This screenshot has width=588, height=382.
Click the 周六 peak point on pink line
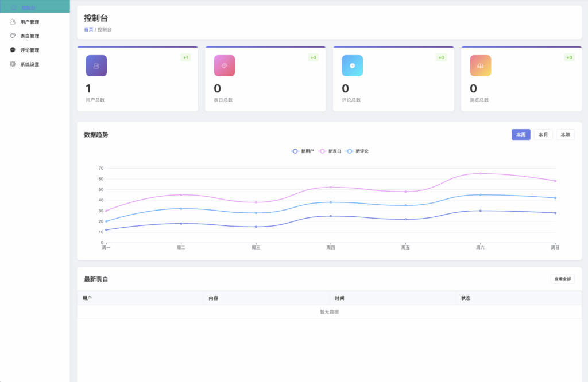480,173
